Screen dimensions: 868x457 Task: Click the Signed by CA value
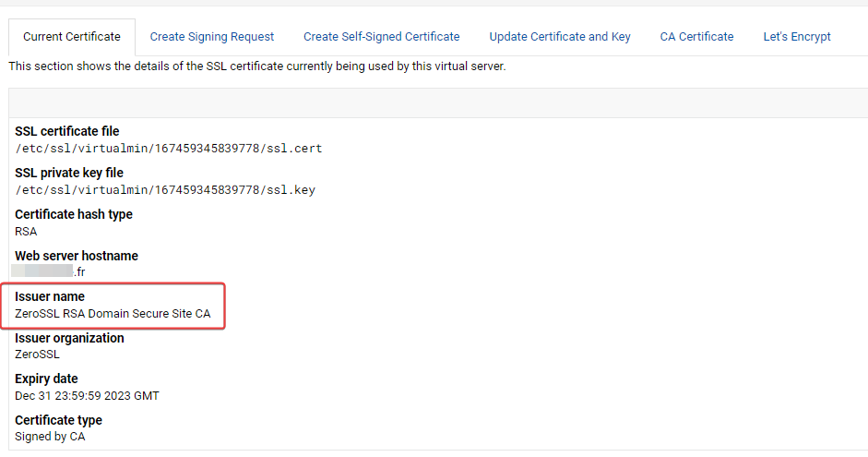click(x=50, y=437)
